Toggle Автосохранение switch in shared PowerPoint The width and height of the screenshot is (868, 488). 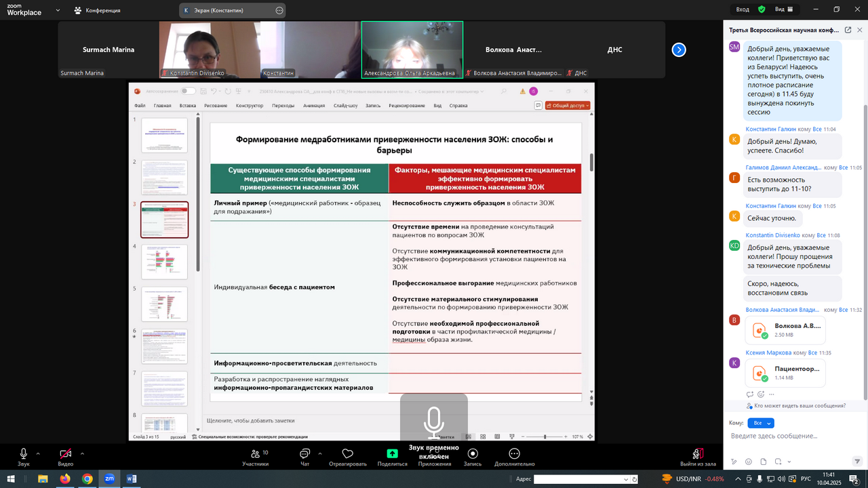click(188, 91)
